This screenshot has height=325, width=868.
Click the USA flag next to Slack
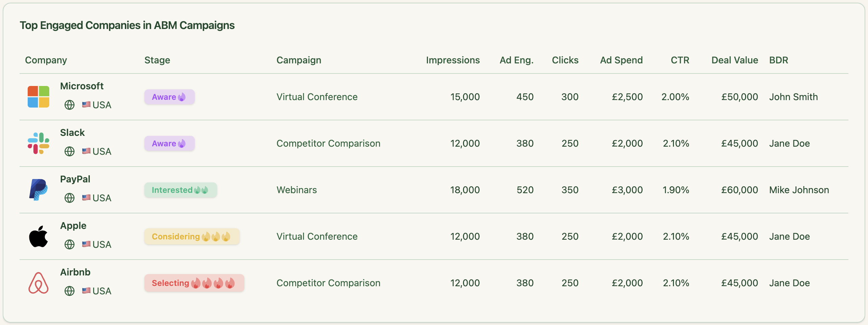86,151
